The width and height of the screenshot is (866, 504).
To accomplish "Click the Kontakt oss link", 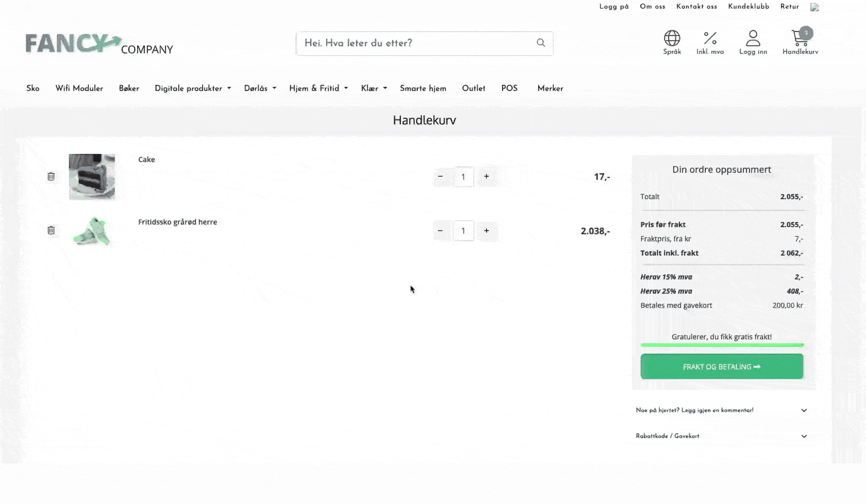I will (696, 7).
